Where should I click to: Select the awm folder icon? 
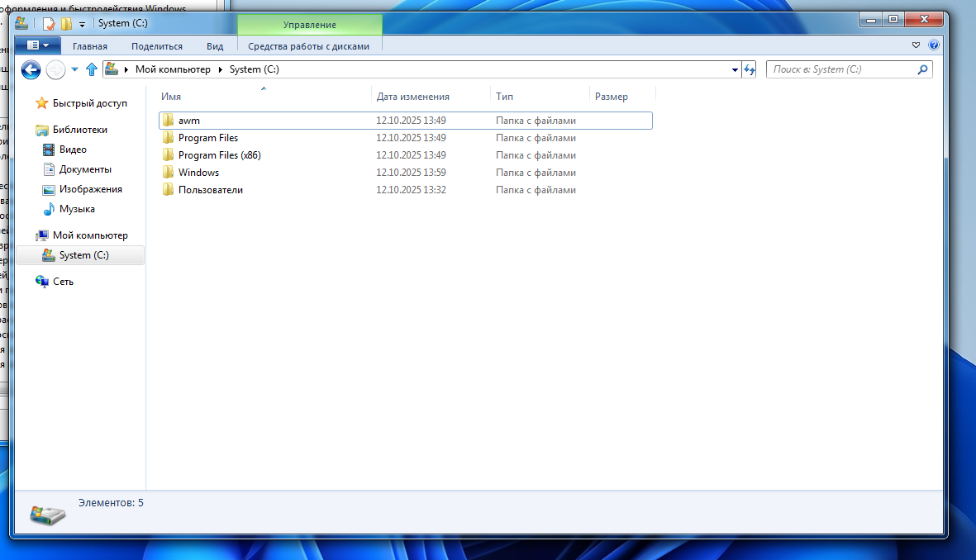168,120
